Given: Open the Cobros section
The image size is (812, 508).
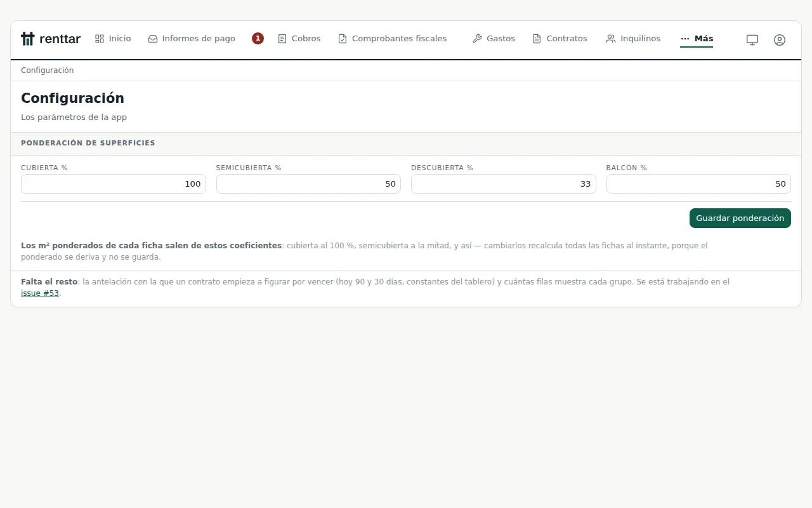Looking at the screenshot, I should tap(299, 39).
